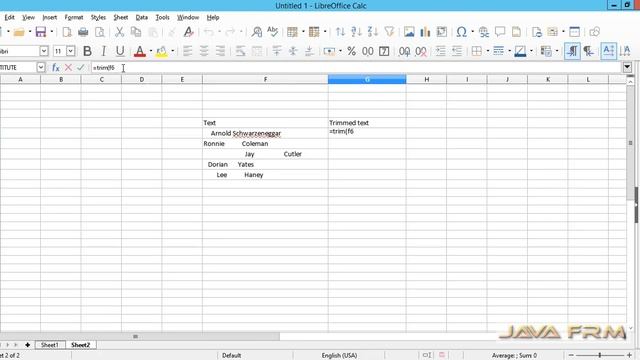Viewport: 640px width, 360px height.
Task: Open the Data menu
Action: (x=142, y=18)
